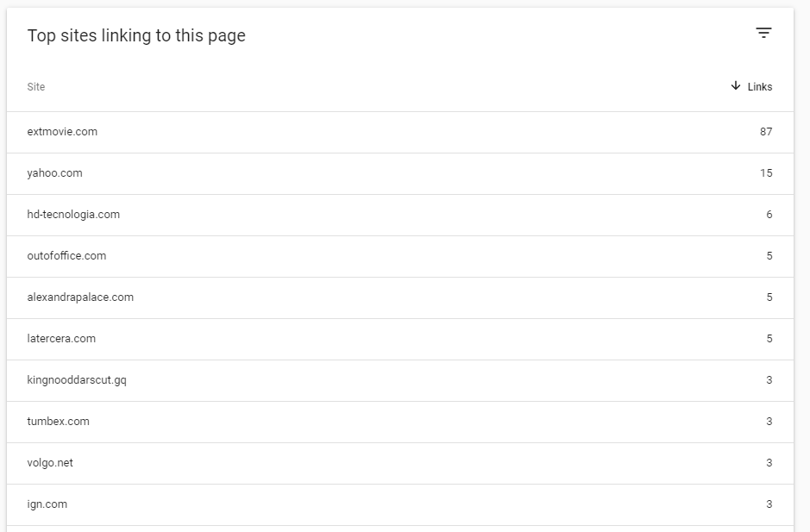Click the 6 links count for hd-tecnologia.com

click(769, 215)
